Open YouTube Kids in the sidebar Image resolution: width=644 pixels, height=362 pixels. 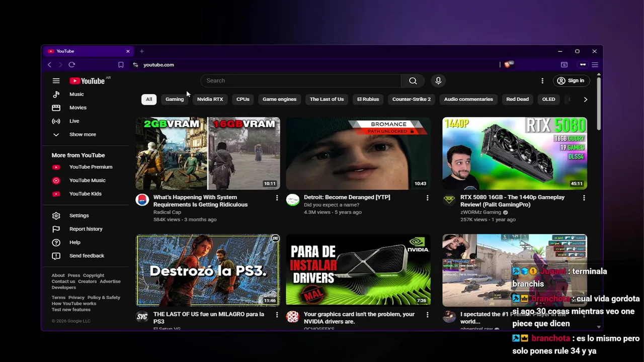85,194
